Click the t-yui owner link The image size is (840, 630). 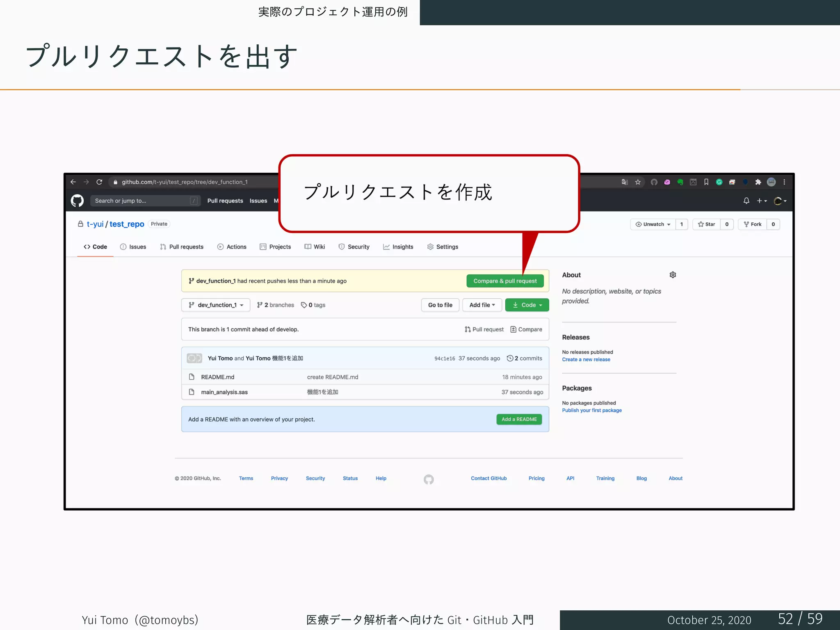95,224
